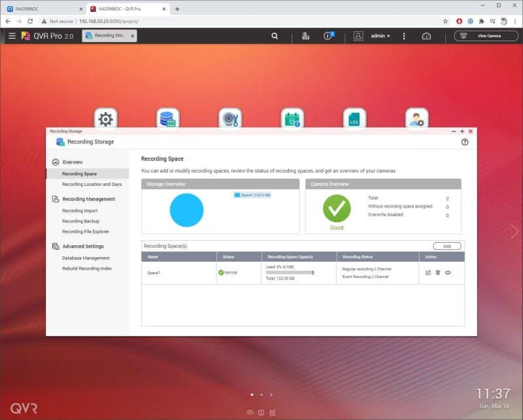Open the user privilege settings icon

click(x=416, y=119)
